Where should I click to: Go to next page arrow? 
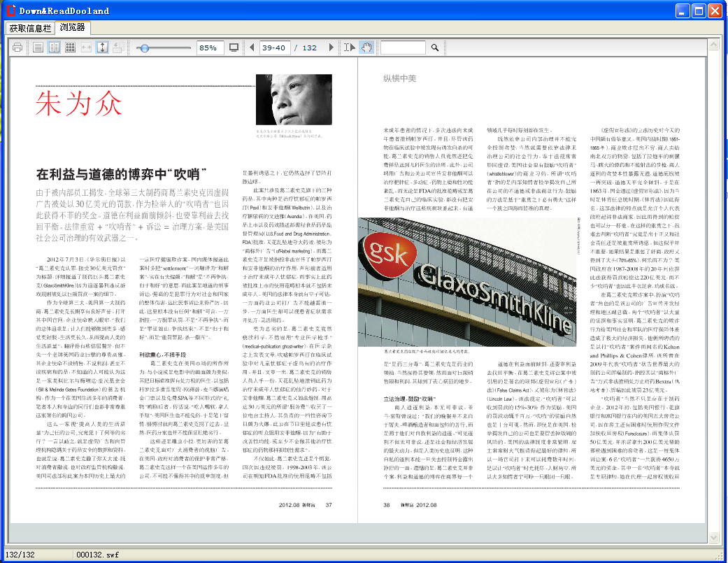coord(331,48)
